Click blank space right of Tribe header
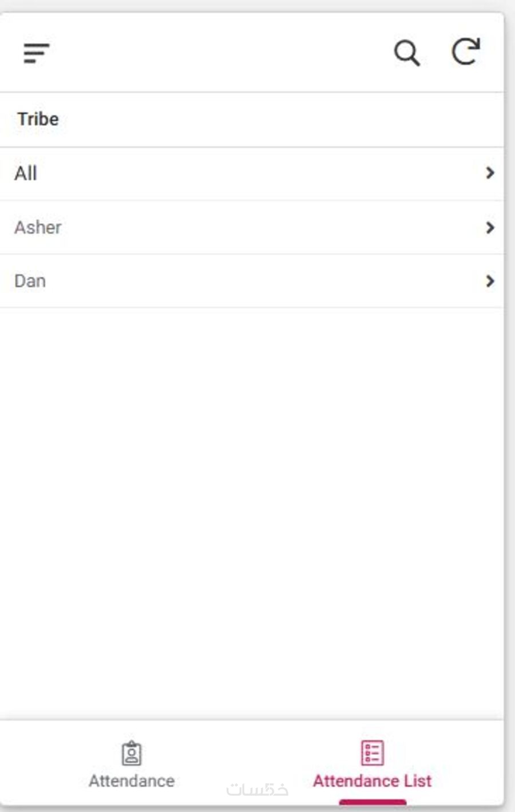 [x=280, y=120]
